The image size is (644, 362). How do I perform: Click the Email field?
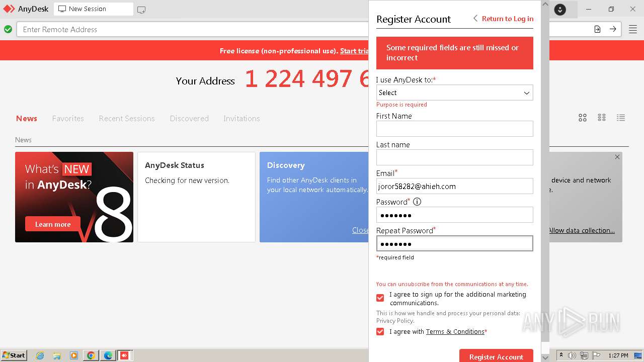(x=454, y=186)
